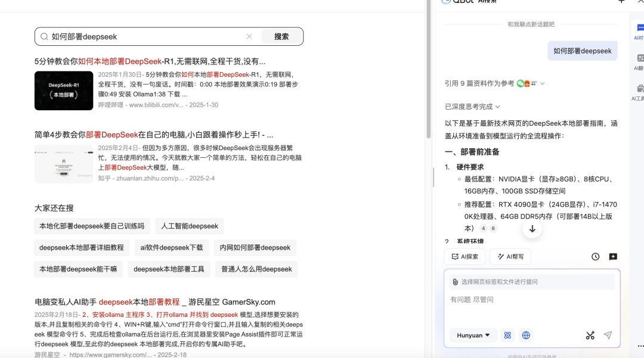Click the DeepSeek-R1 本地部署 video thumbnail
Screen dimensions: 644x358
[x=64, y=91]
